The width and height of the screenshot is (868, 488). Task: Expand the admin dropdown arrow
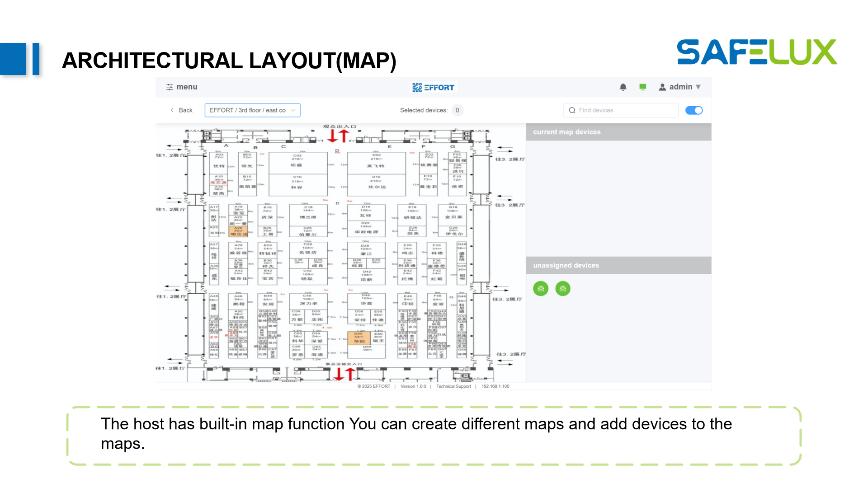[x=698, y=87]
